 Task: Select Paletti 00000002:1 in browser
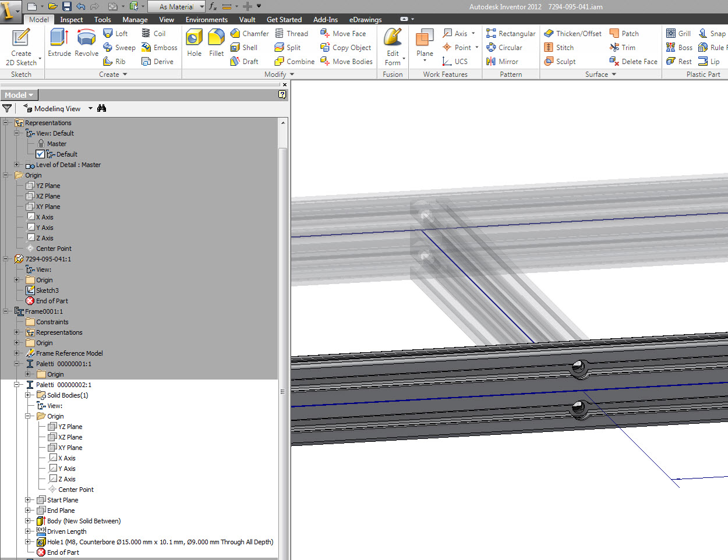pos(63,385)
